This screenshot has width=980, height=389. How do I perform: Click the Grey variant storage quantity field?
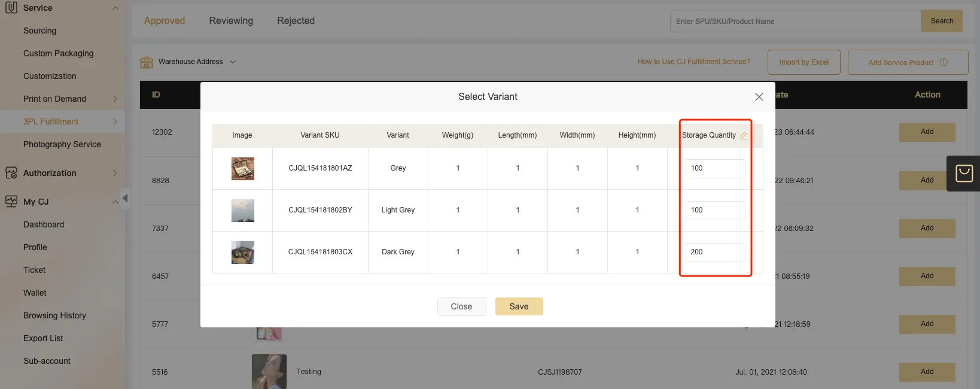715,168
